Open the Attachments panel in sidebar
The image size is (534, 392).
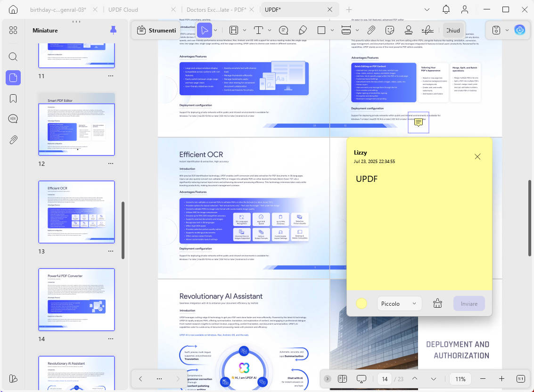(x=13, y=139)
